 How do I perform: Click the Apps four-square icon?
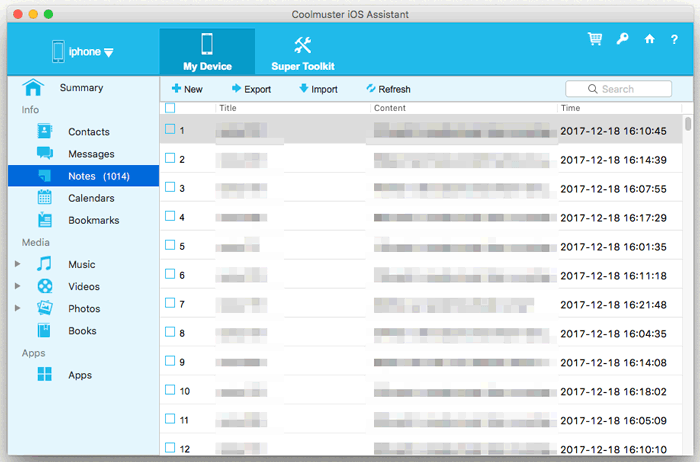point(45,374)
